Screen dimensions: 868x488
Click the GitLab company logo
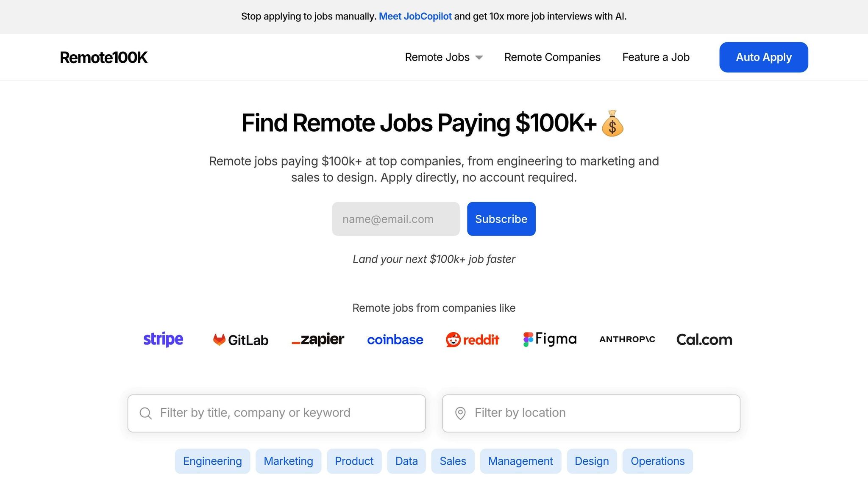click(x=239, y=339)
